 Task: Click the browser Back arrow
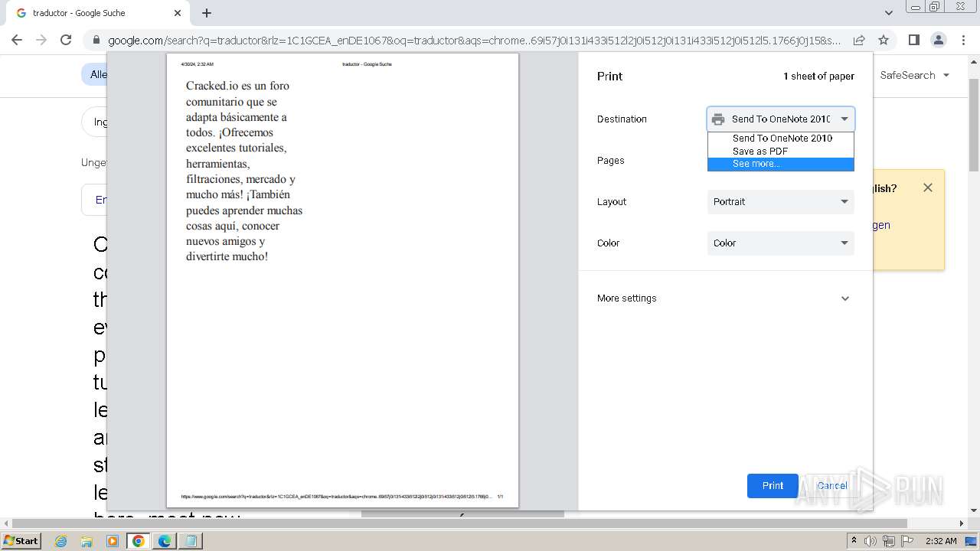pyautogui.click(x=17, y=40)
